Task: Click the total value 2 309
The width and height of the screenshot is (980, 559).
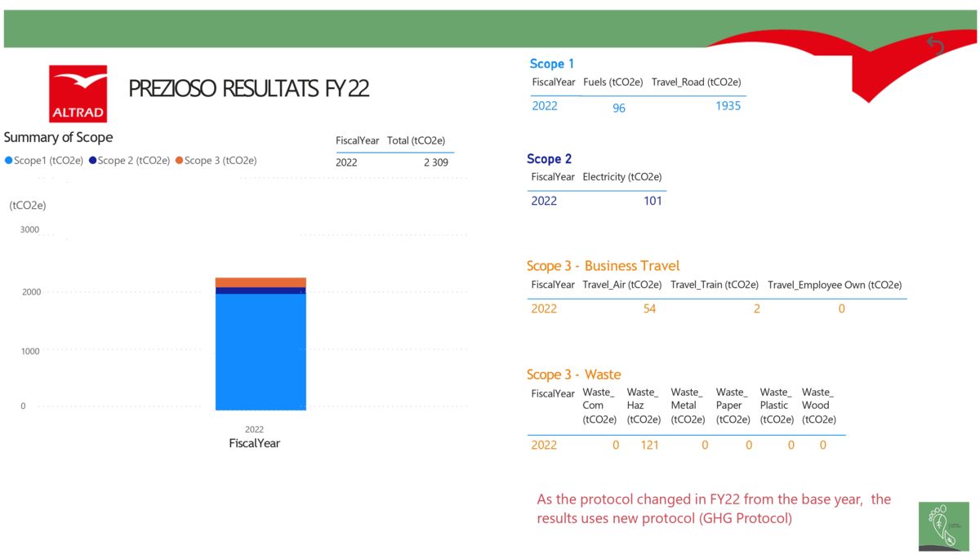Action: [435, 162]
